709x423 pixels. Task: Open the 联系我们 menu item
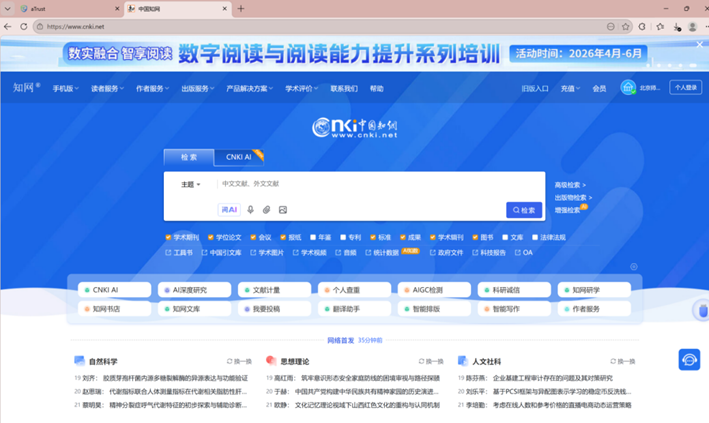[344, 89]
